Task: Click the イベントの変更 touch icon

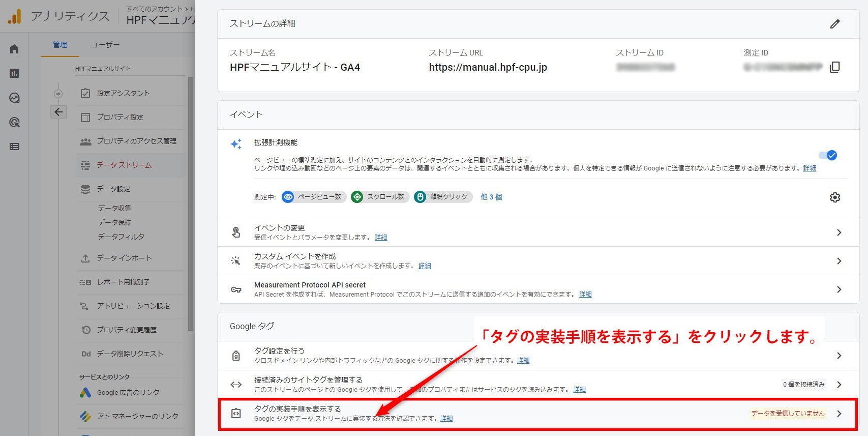Action: pyautogui.click(x=236, y=232)
